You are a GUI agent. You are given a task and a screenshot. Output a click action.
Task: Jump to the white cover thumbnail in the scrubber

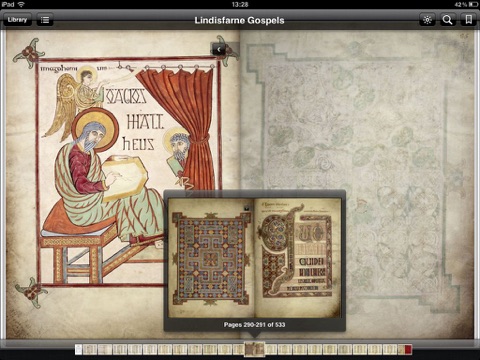coord(78,350)
